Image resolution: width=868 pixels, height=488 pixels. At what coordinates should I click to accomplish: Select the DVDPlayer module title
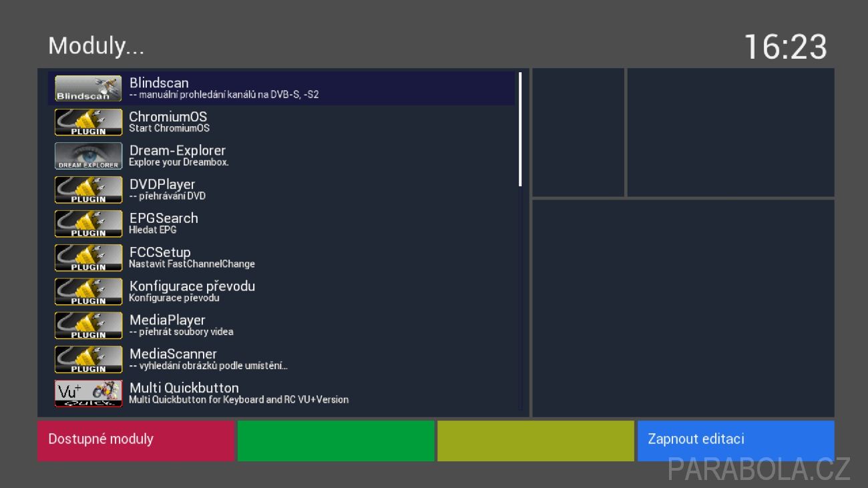tap(162, 184)
